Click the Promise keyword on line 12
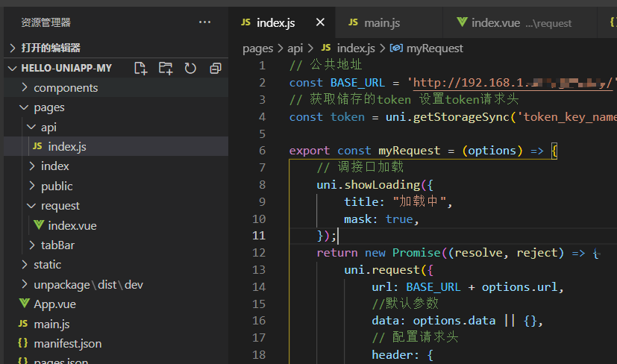617x364 pixels. pyautogui.click(x=416, y=253)
